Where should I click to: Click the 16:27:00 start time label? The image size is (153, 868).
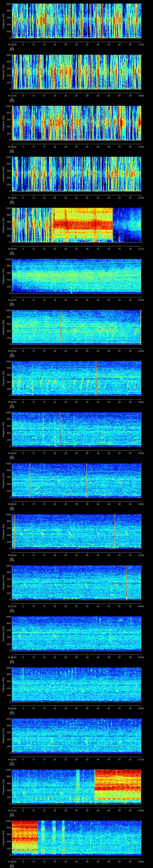pos(12,606)
